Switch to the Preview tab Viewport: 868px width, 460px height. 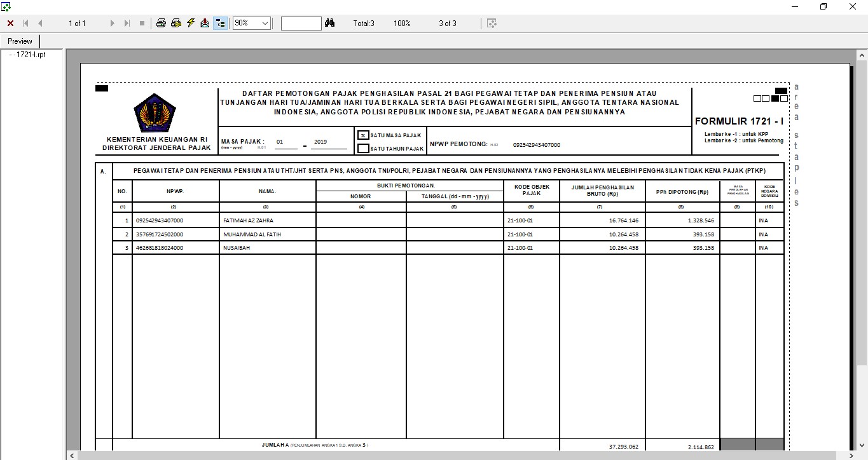click(x=20, y=41)
